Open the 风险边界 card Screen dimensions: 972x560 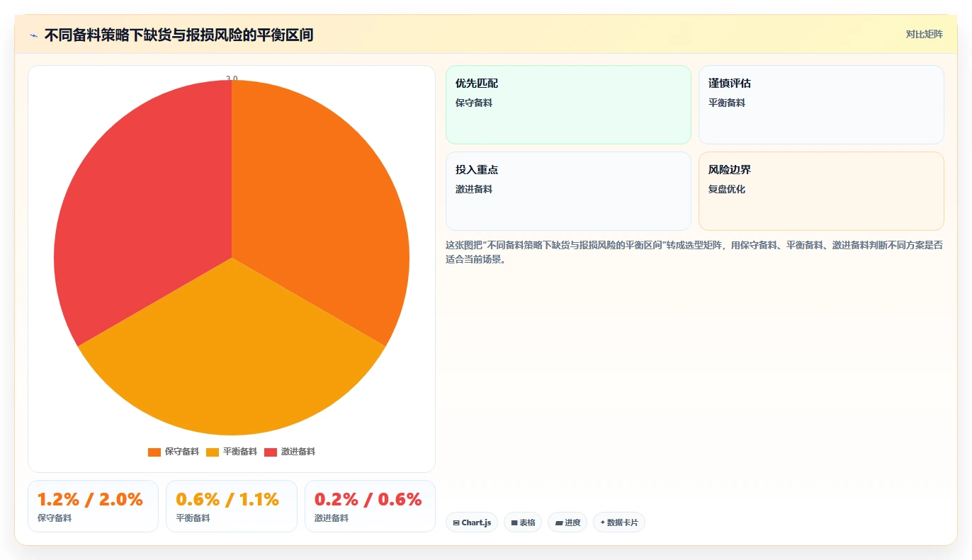[x=821, y=191]
